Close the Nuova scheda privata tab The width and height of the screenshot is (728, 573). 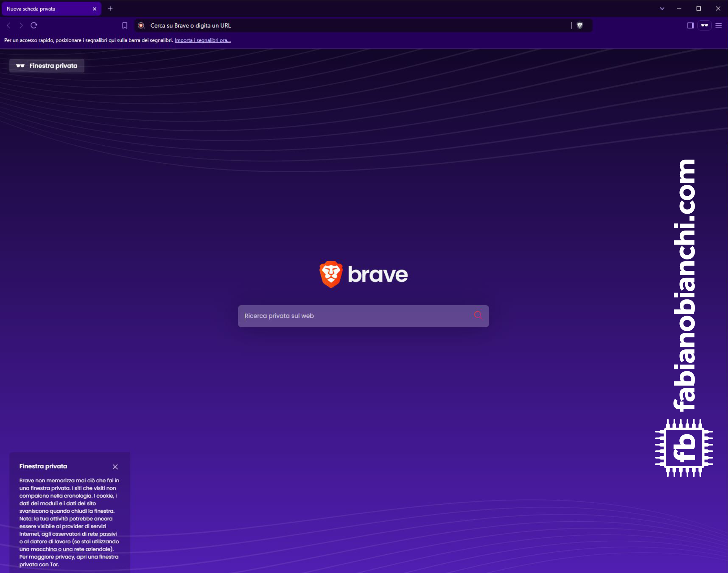(94, 9)
